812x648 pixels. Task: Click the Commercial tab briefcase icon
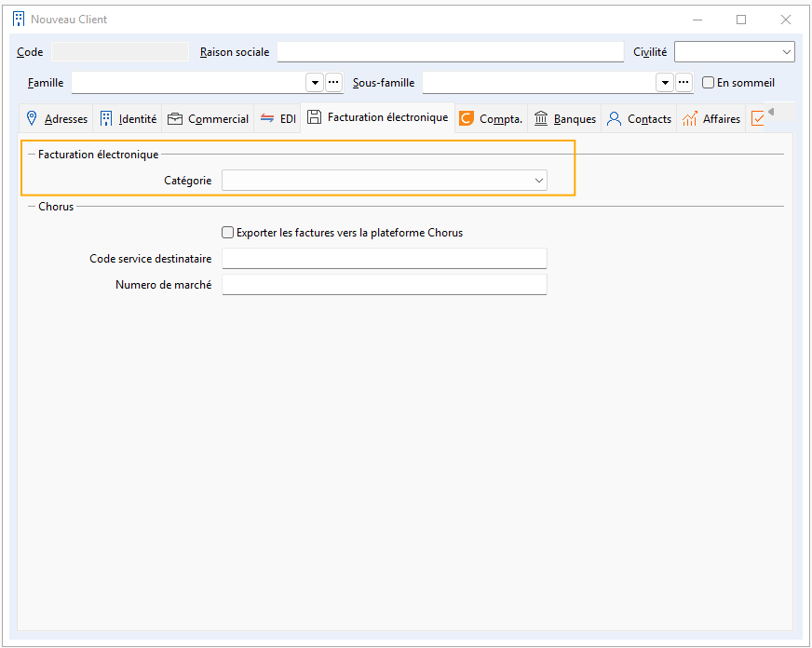[175, 118]
